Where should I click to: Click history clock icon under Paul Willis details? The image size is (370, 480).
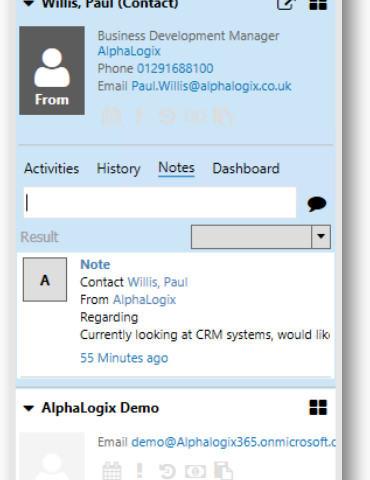(x=167, y=117)
